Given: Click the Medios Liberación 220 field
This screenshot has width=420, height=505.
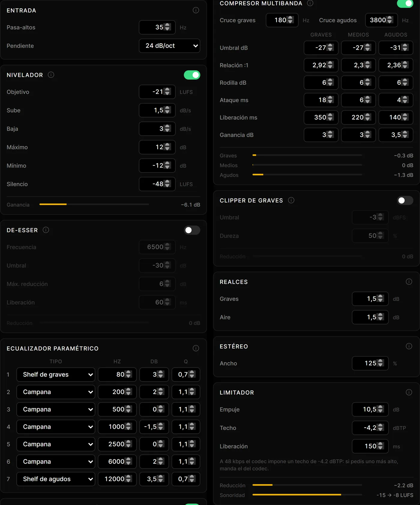Looking at the screenshot, I should (358, 117).
